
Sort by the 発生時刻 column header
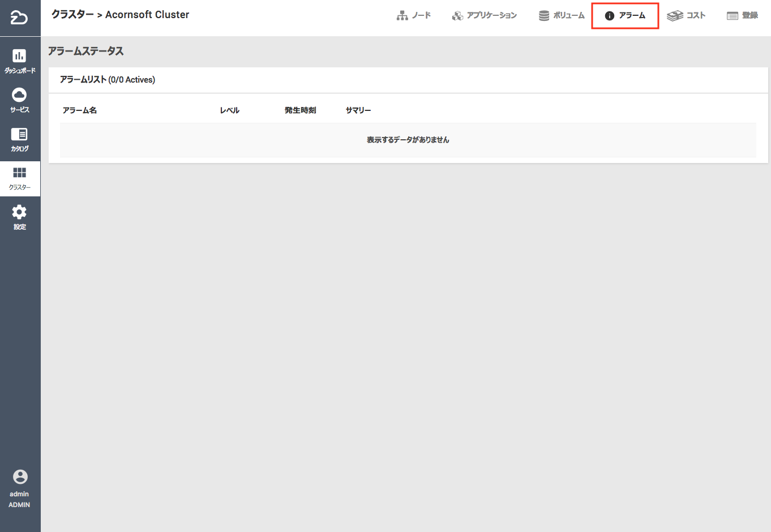click(x=301, y=110)
